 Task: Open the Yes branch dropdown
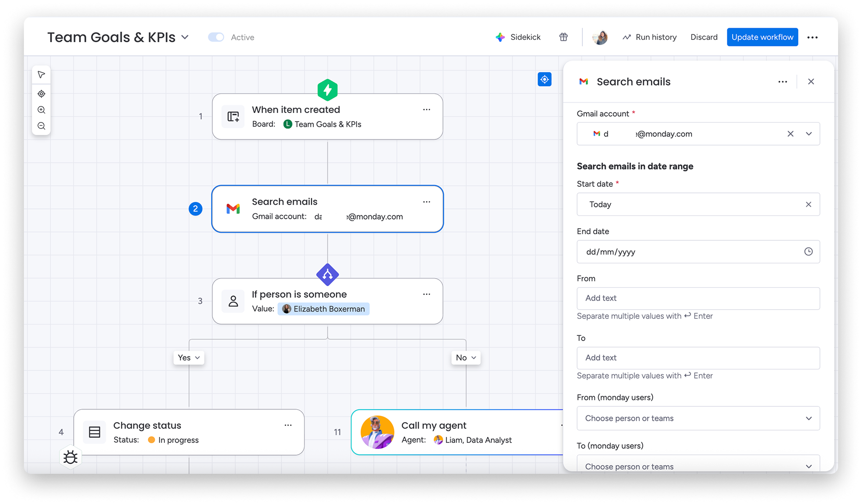tap(189, 358)
